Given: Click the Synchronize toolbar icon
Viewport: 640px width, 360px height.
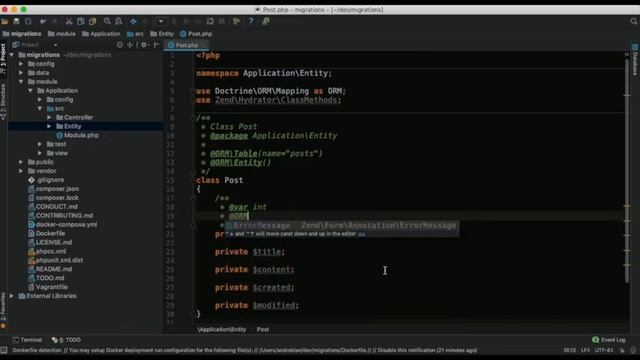Looking at the screenshot, I should pyautogui.click(x=28, y=21).
